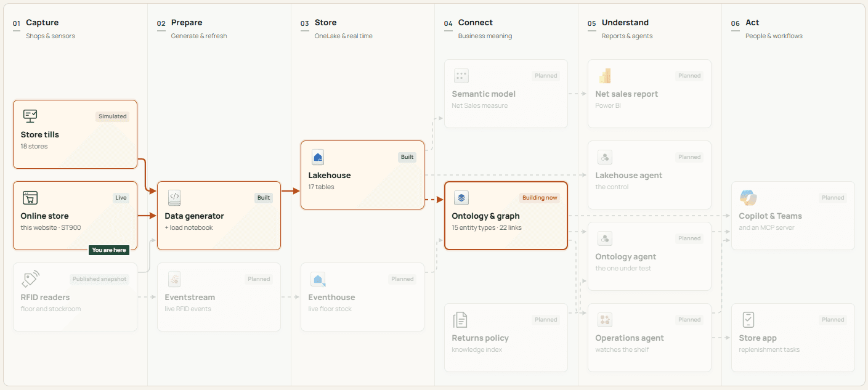
Task: Click 'People & workflows' subtitle
Action: coord(774,36)
